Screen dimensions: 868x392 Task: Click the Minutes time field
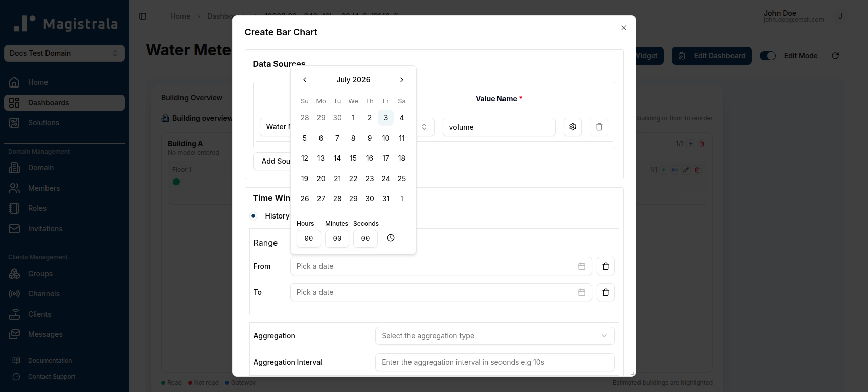tap(337, 238)
